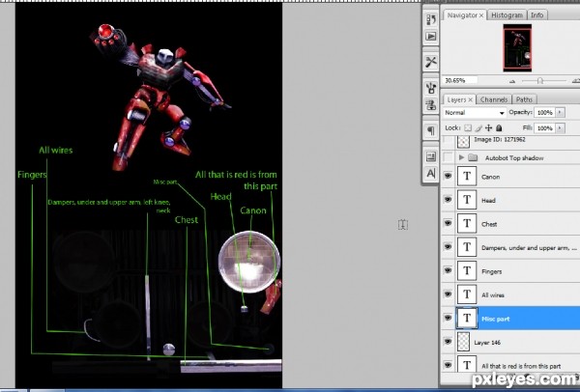This screenshot has height=392, width=580.
Task: Open the Character panel icon
Action: 431,173
